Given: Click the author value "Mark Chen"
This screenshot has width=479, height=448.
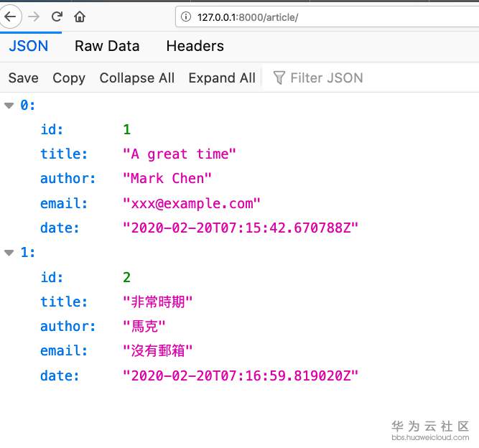Looking at the screenshot, I should (x=167, y=179).
